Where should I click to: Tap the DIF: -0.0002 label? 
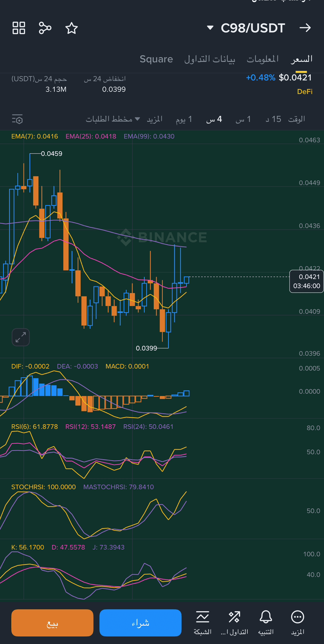30,366
